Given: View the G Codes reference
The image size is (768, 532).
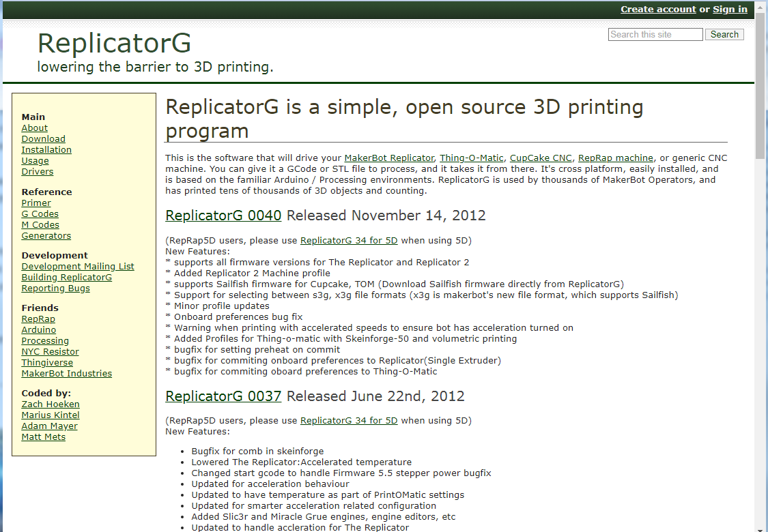Looking at the screenshot, I should click(x=40, y=214).
